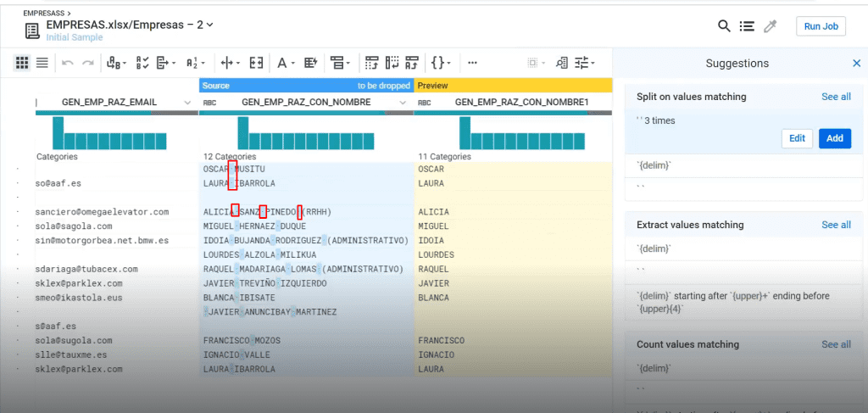This screenshot has width=868, height=413.
Task: Click the Run Job button
Action: tap(821, 26)
